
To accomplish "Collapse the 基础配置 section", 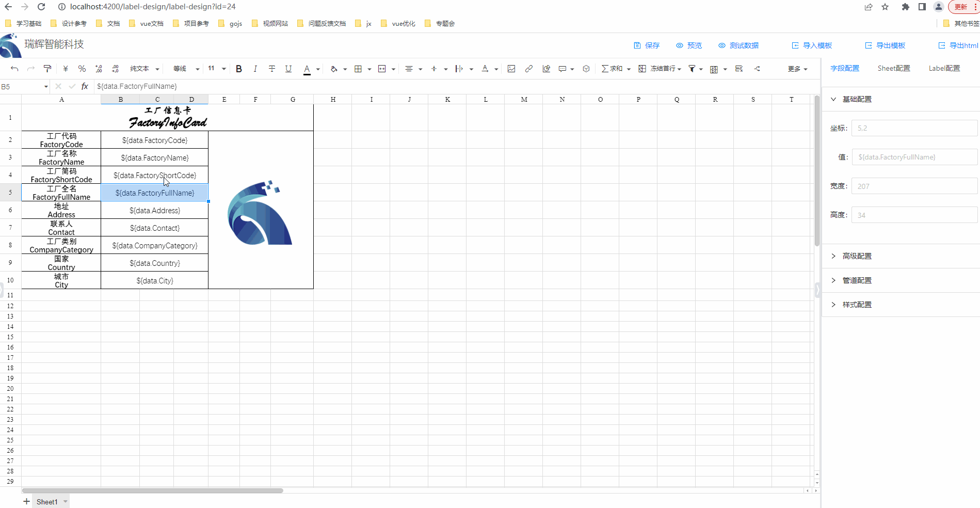I will [901, 99].
